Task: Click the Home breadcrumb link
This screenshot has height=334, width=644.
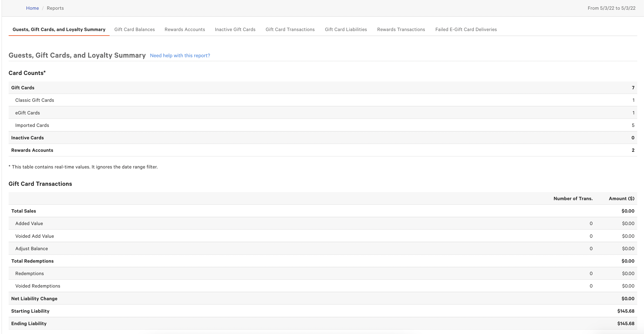Action: [32, 8]
